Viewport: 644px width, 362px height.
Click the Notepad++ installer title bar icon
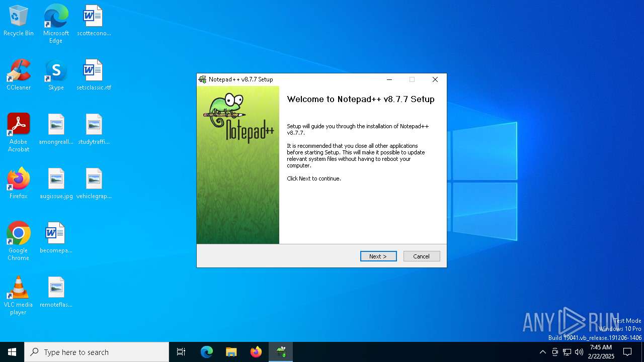coord(202,79)
